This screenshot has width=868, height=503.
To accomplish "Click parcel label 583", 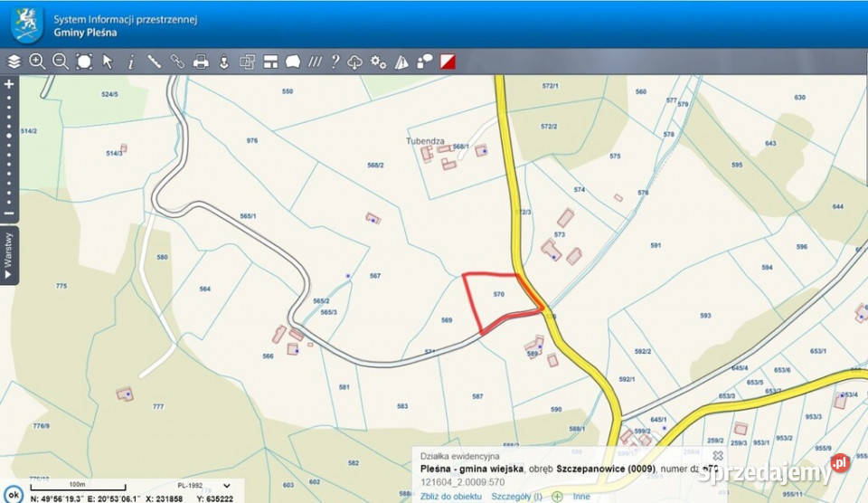I will tap(402, 406).
